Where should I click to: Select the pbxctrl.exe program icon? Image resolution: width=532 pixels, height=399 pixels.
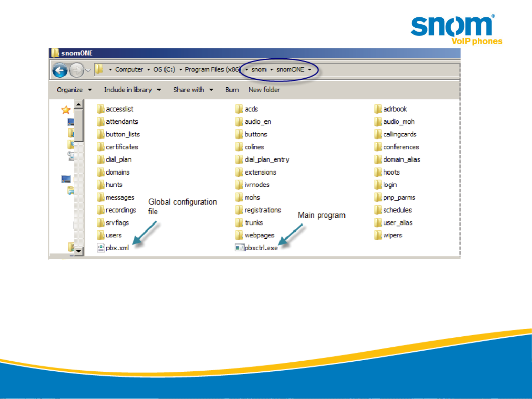coord(239,248)
